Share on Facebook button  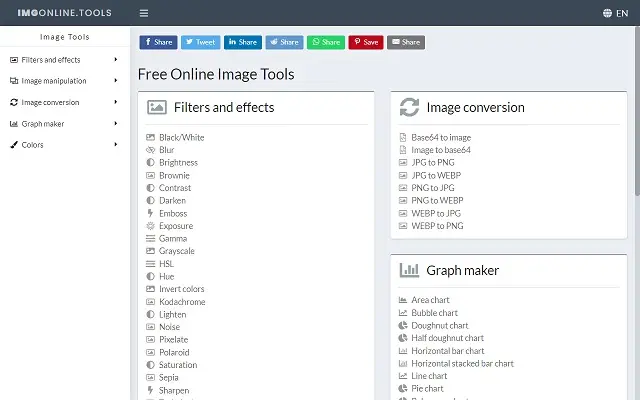pos(158,42)
